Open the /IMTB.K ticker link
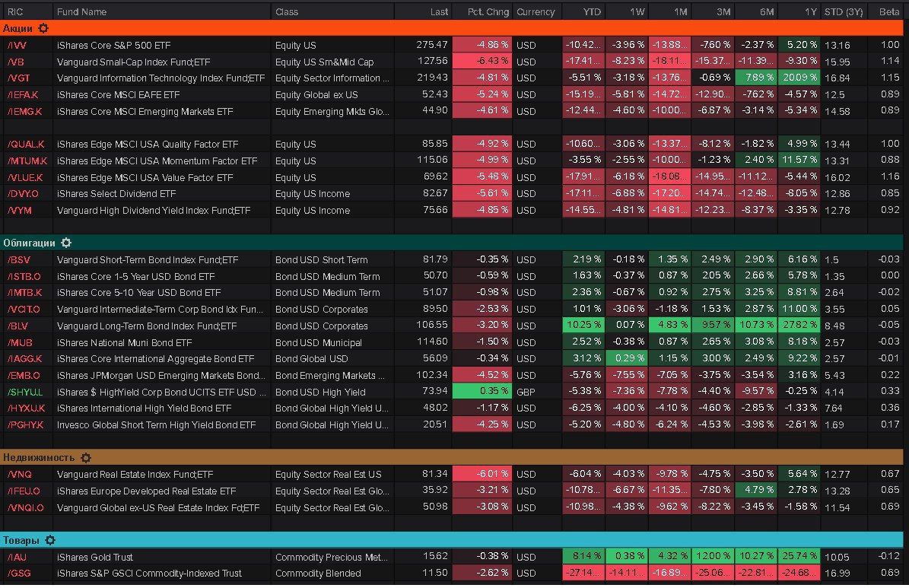The width and height of the screenshot is (909, 588). tap(24, 293)
